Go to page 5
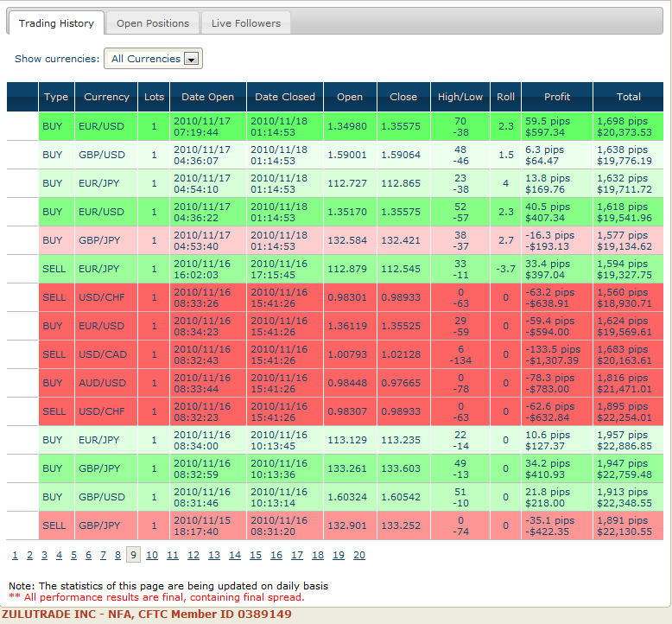This screenshot has width=672, height=624. [x=73, y=555]
